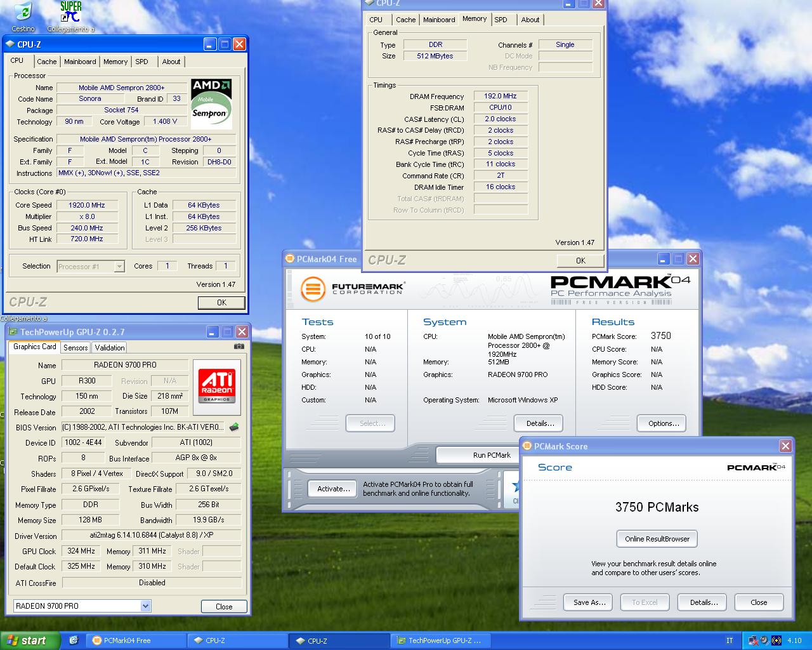Click Bus Speed value 240.0 MHz
812x650 pixels.
coord(86,228)
